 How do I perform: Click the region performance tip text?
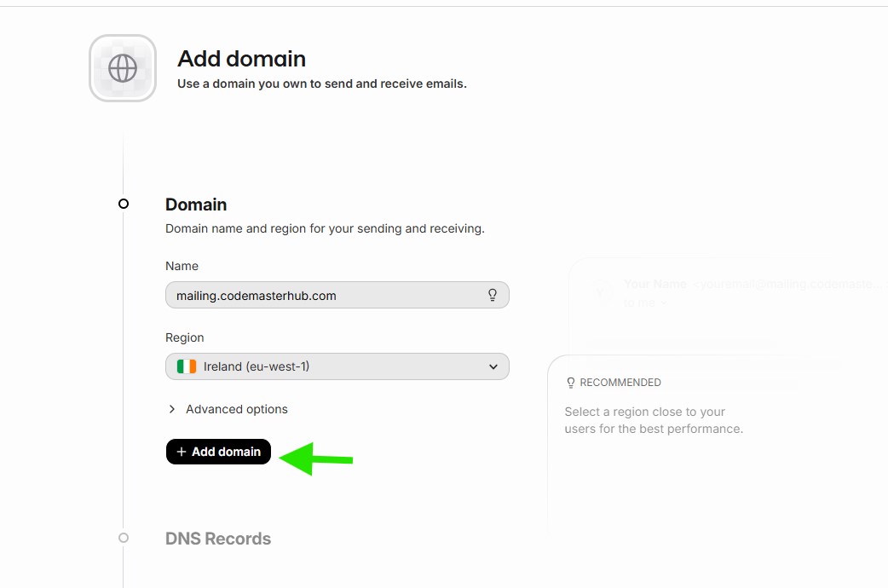point(653,420)
